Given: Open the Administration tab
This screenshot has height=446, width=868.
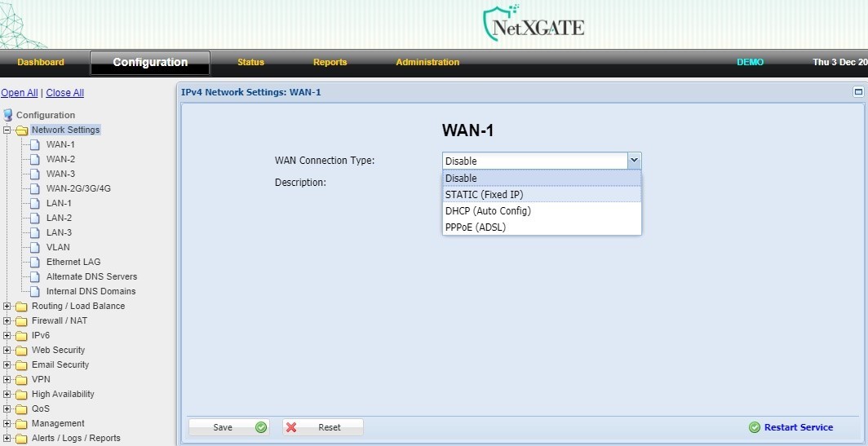Looking at the screenshot, I should pyautogui.click(x=427, y=63).
